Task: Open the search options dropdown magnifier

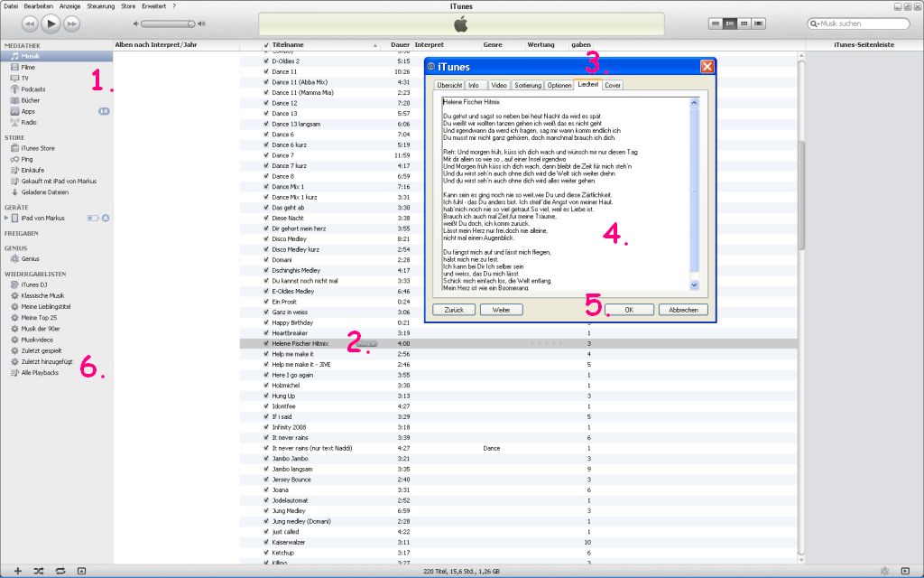Action: tap(815, 23)
